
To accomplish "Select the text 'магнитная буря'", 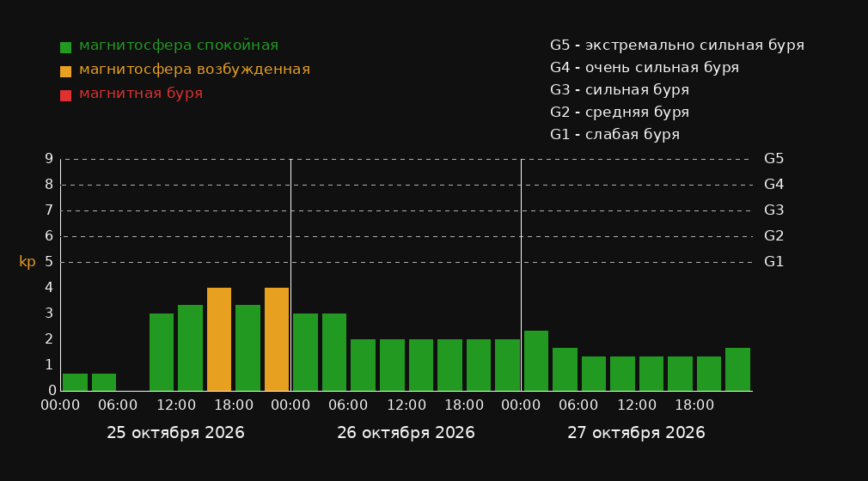I will pos(141,94).
